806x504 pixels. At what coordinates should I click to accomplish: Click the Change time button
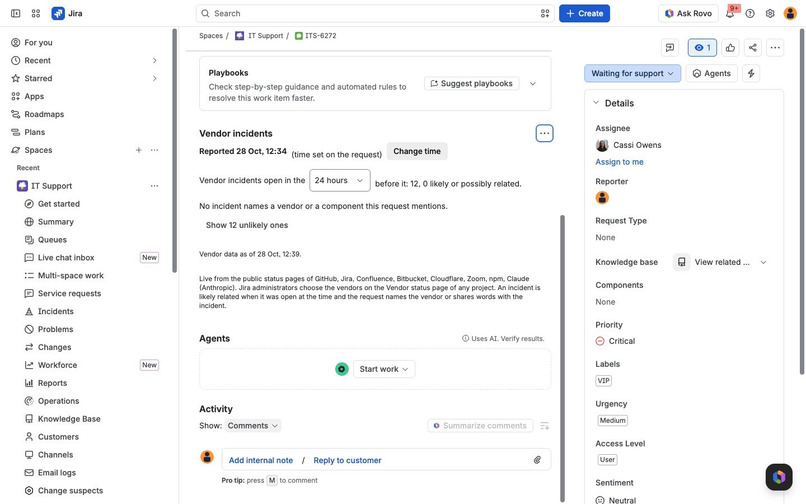[x=417, y=151]
